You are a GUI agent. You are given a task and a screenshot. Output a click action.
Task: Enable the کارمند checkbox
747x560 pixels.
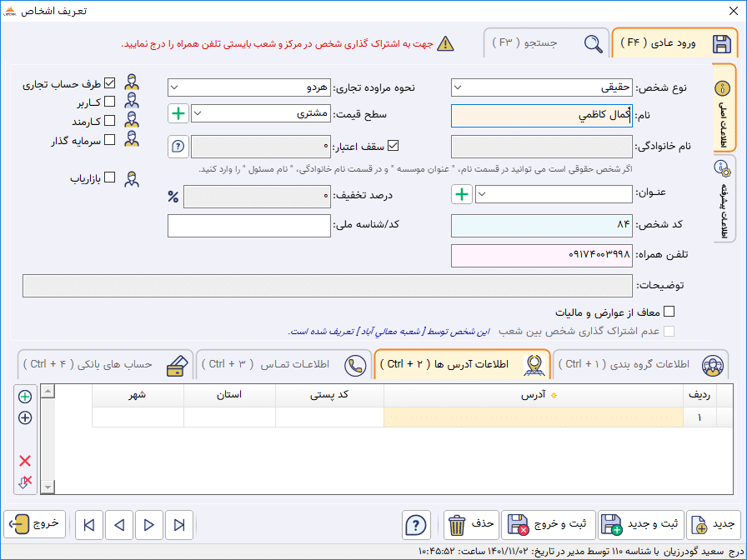click(x=110, y=121)
